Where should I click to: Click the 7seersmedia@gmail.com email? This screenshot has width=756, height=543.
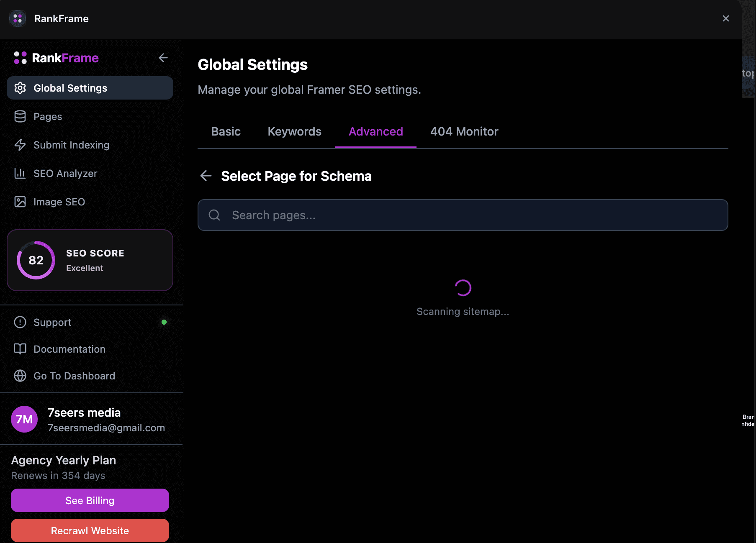(x=106, y=428)
